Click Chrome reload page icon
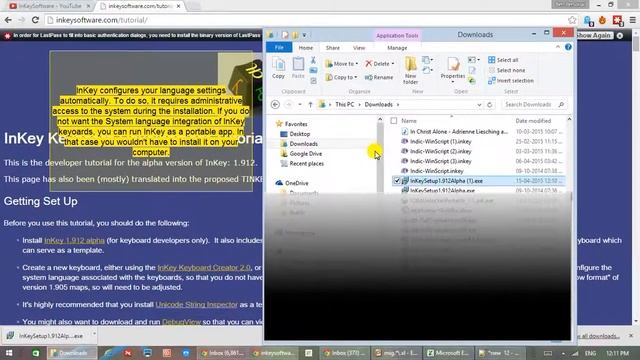The image size is (640, 360). pos(35,20)
